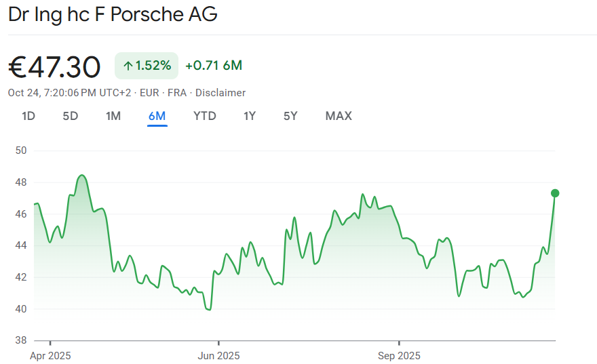
Task: Click the Sep 2025 axis label
Action: pyautogui.click(x=399, y=355)
